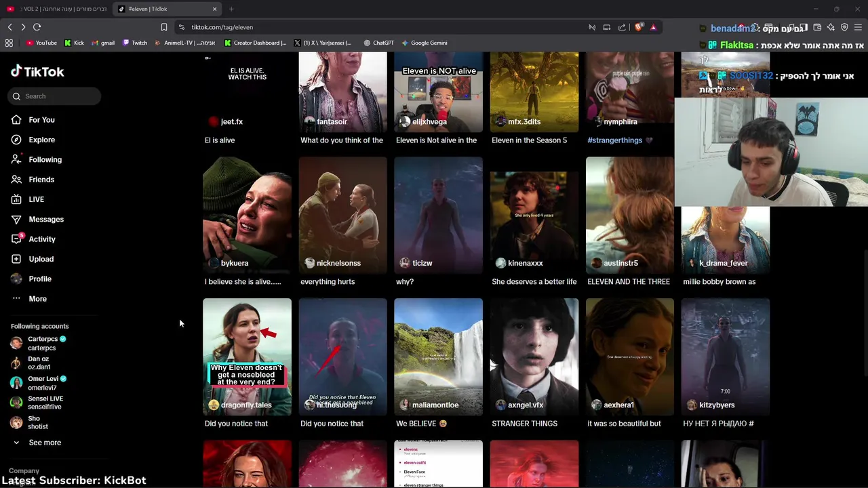Open the Omer Levi account
This screenshot has height=488, width=868.
pyautogui.click(x=39, y=383)
